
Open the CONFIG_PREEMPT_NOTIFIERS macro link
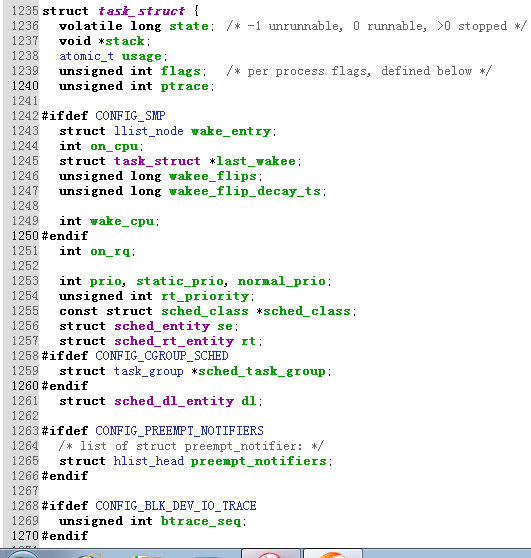[179, 431]
